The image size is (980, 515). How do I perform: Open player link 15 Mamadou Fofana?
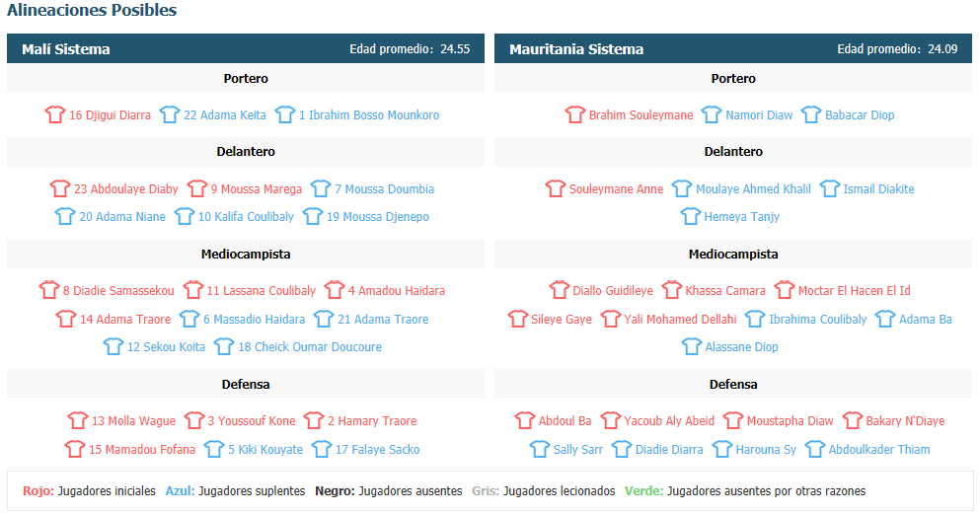[x=142, y=449]
